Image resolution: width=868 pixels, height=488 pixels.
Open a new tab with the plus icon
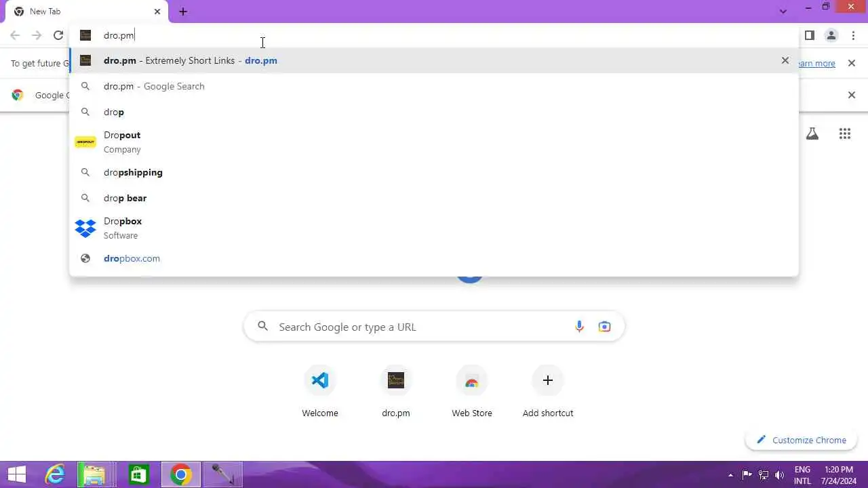coord(183,12)
